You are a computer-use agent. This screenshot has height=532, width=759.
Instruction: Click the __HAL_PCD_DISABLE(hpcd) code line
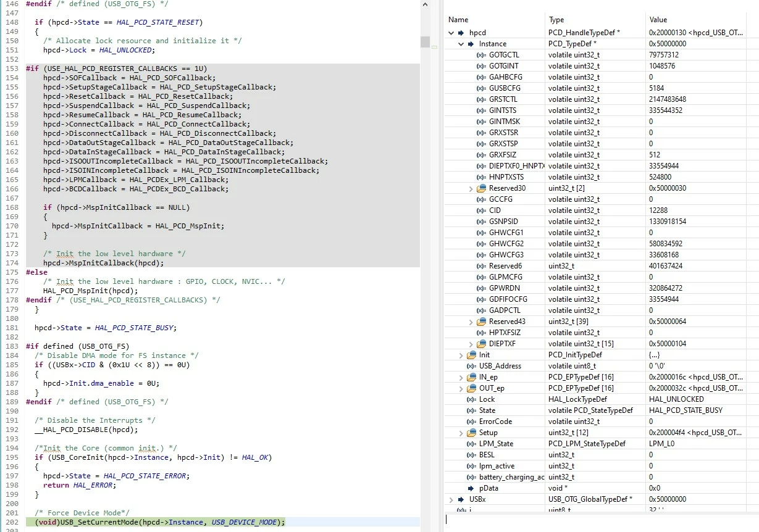tap(86, 430)
